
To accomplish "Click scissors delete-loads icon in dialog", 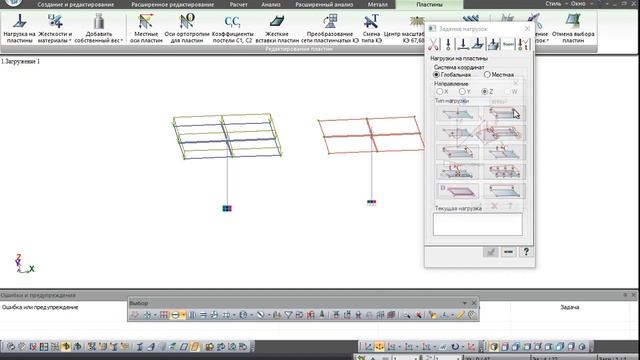I will 433,44.
